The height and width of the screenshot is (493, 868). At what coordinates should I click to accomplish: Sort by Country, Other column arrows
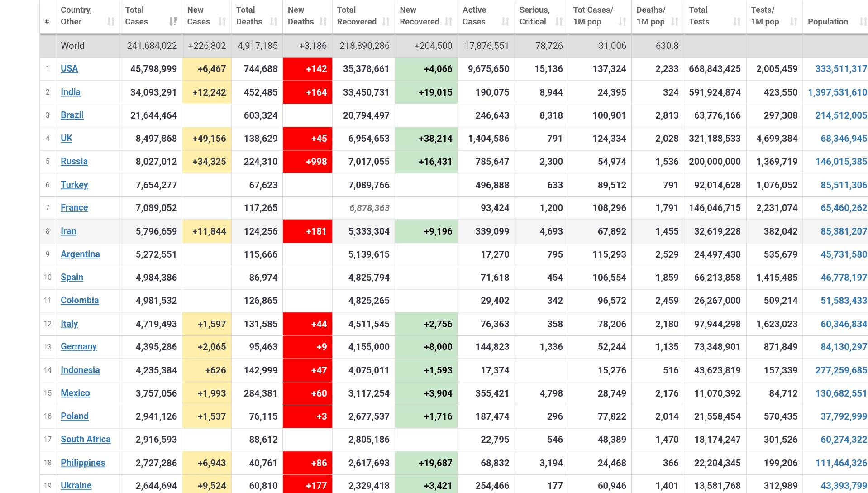point(111,21)
